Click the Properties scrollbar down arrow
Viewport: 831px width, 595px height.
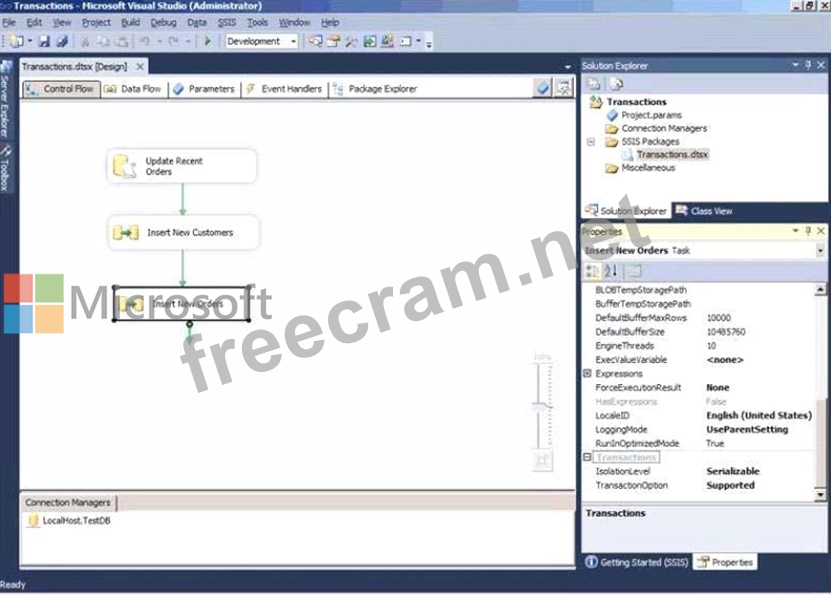coord(820,495)
